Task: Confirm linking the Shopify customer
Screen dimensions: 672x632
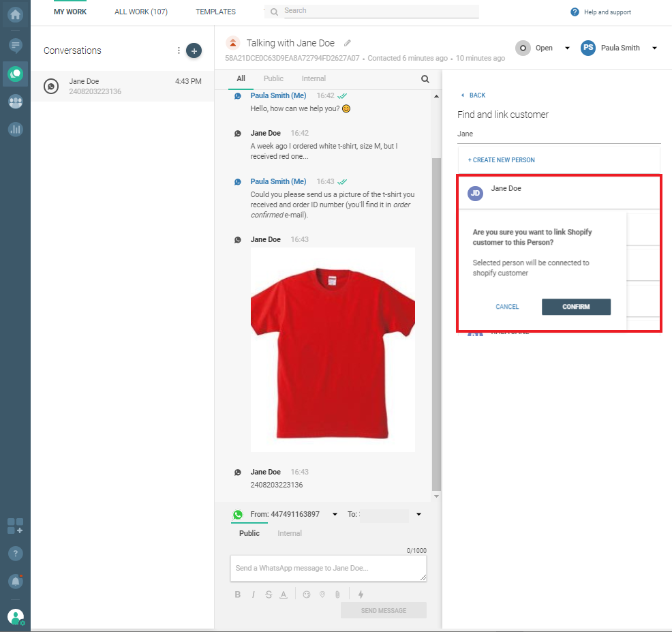Action: coord(576,307)
